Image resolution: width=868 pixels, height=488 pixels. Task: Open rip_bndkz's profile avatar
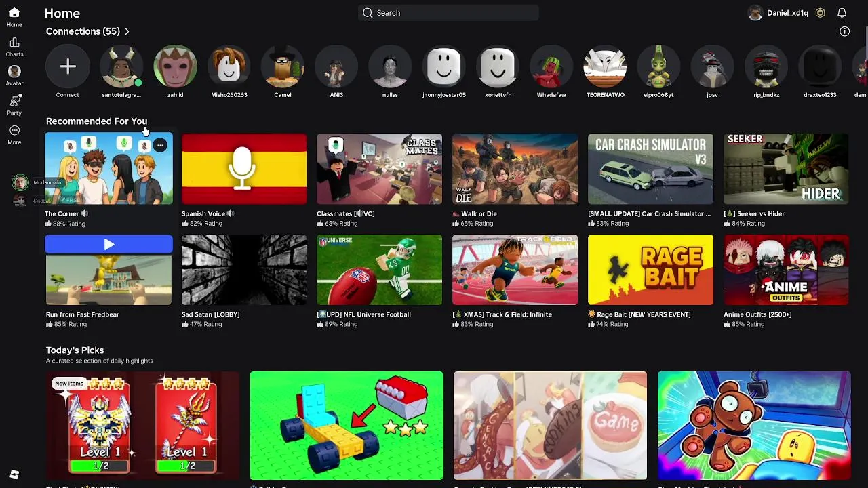pyautogui.click(x=766, y=66)
